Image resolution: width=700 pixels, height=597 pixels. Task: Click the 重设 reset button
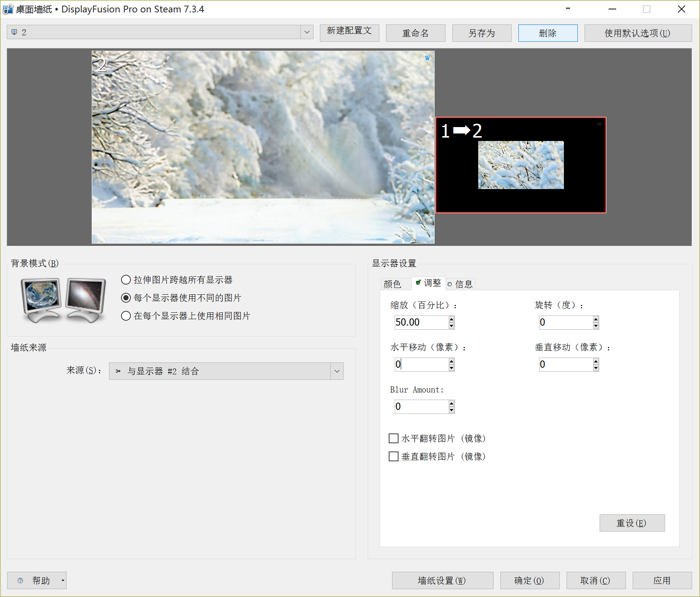coord(632,523)
